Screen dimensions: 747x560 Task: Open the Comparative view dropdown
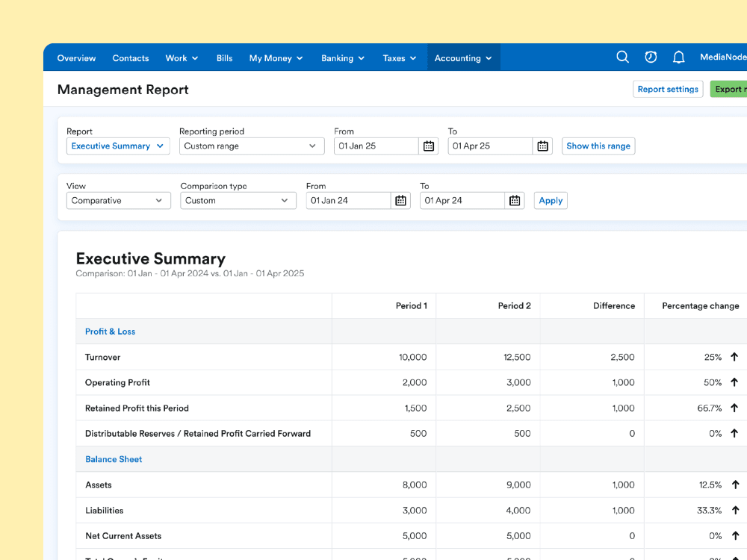[118, 201]
